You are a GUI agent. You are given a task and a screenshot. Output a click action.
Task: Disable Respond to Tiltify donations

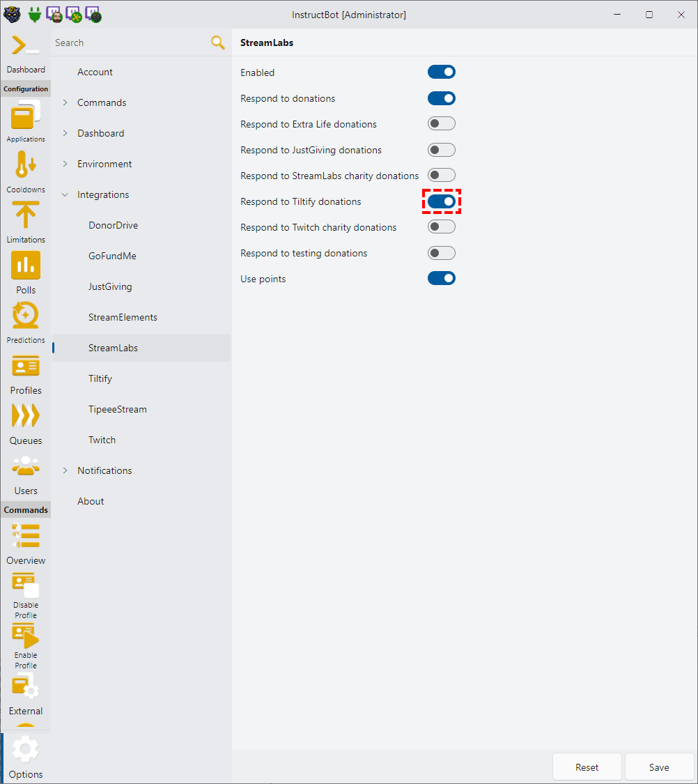(x=441, y=201)
